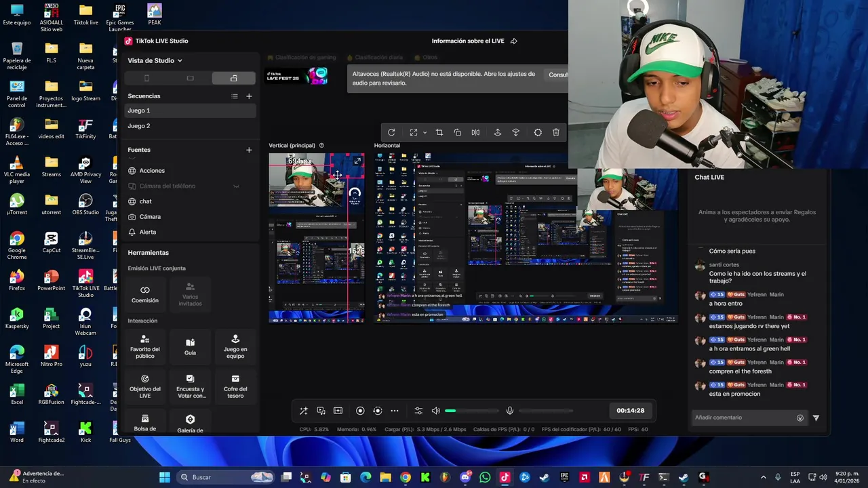Open the Guía tool

190,347
